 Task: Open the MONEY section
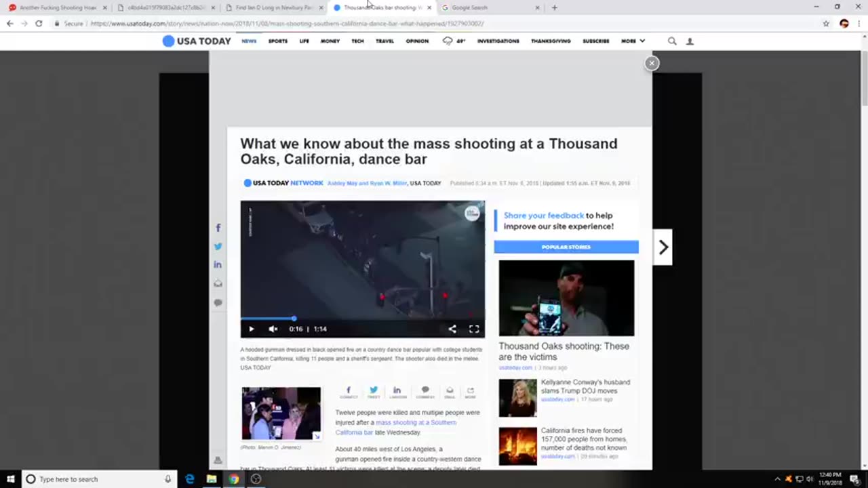coord(330,41)
